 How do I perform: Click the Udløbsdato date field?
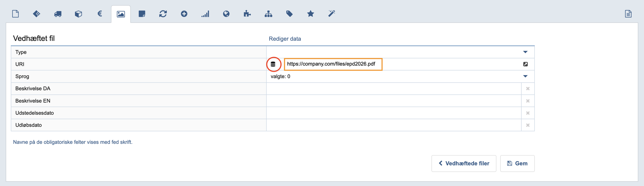(394, 125)
